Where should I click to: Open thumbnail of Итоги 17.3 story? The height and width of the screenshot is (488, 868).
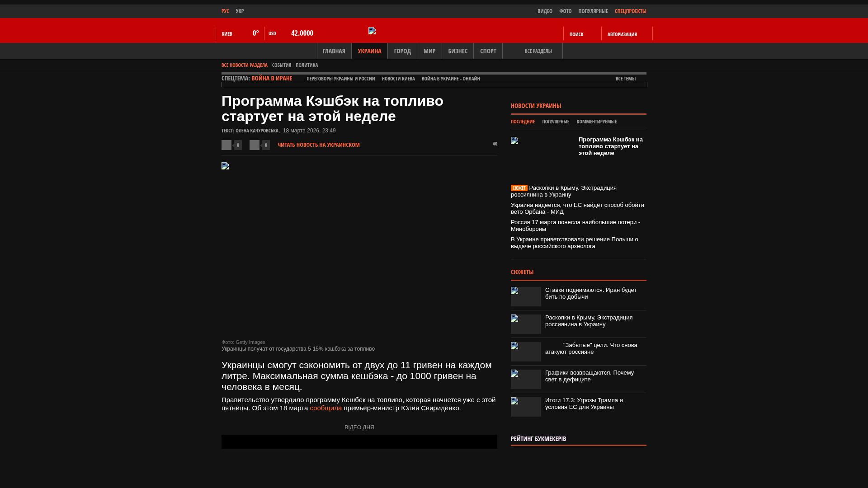526,407
